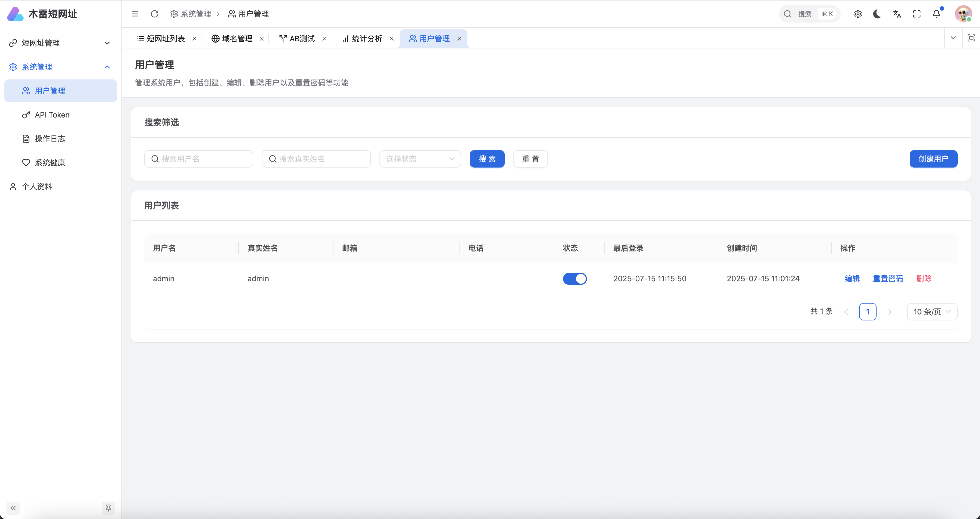Open the language translation icon
The height and width of the screenshot is (519, 980).
tap(897, 14)
